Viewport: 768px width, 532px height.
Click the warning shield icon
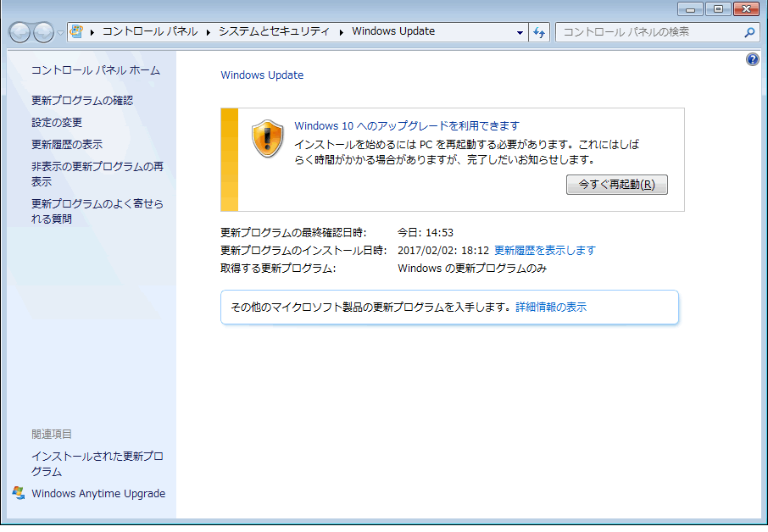click(x=267, y=138)
